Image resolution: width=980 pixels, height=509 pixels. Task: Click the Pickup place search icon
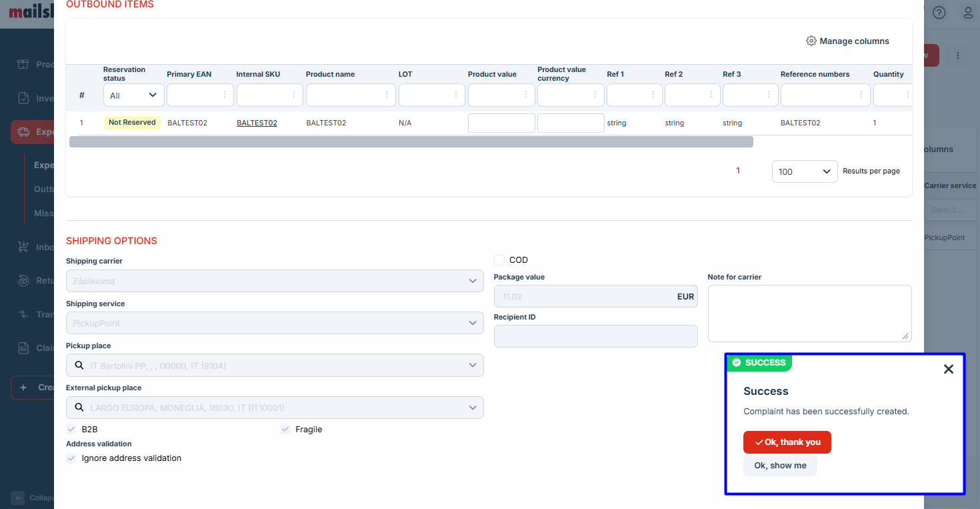pos(79,366)
